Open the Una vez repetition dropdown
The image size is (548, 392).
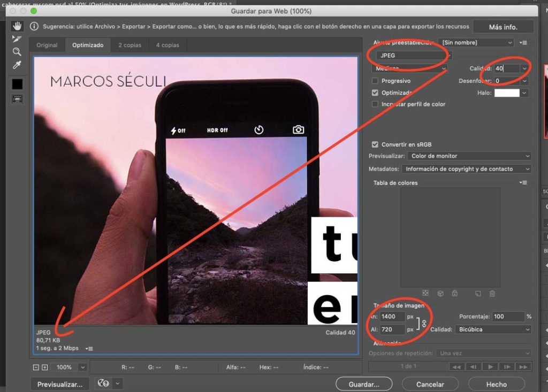[x=484, y=353]
